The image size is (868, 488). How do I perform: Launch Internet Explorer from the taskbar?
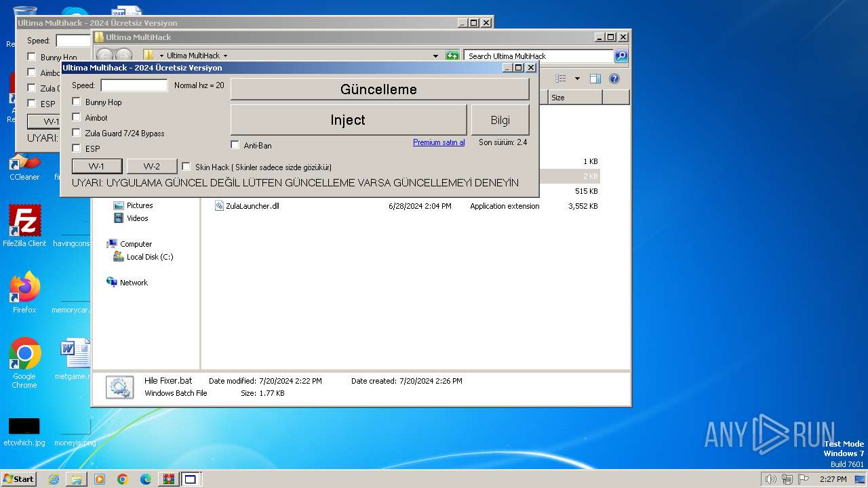tap(54, 479)
